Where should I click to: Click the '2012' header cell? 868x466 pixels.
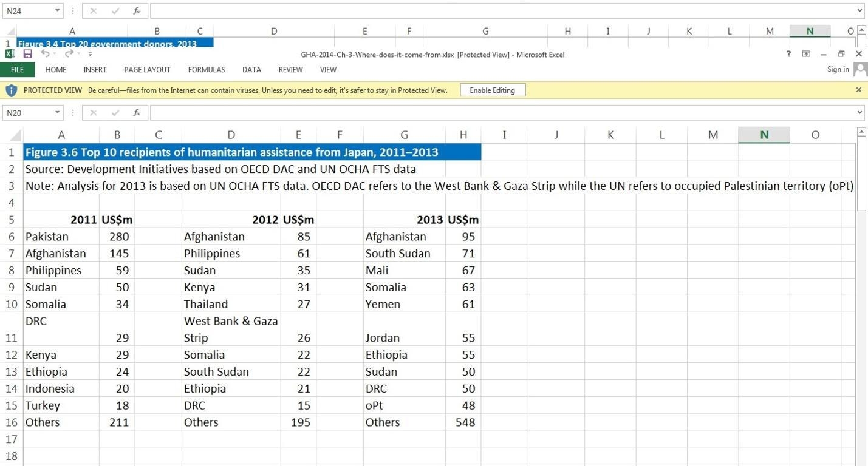pyautogui.click(x=231, y=220)
